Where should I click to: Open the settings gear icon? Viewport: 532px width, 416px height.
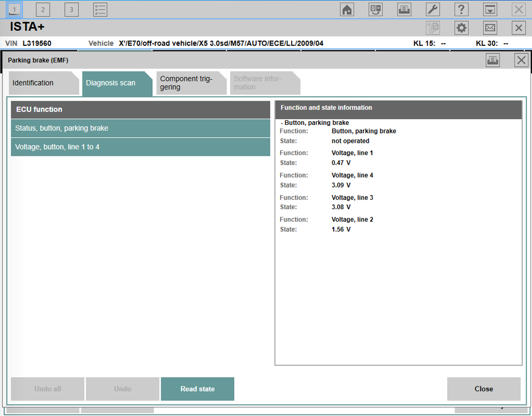pyautogui.click(x=461, y=28)
